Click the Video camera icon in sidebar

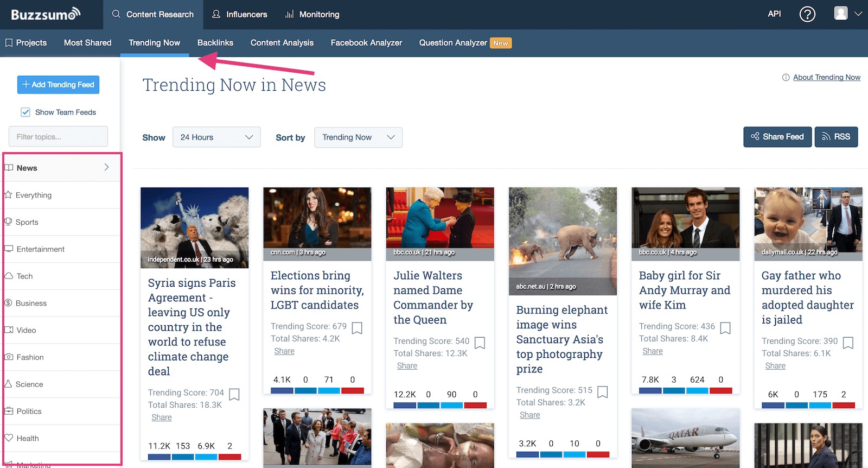[9, 330]
